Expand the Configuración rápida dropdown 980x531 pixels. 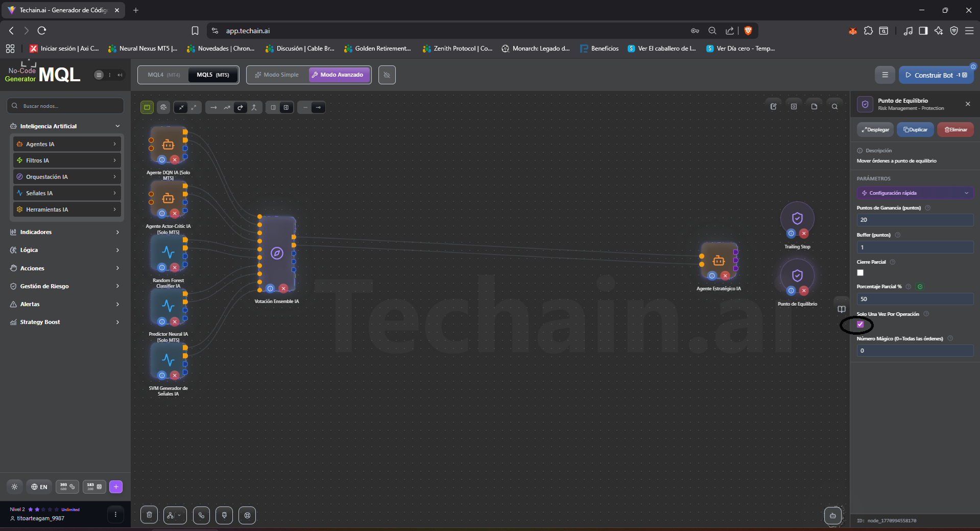click(915, 193)
